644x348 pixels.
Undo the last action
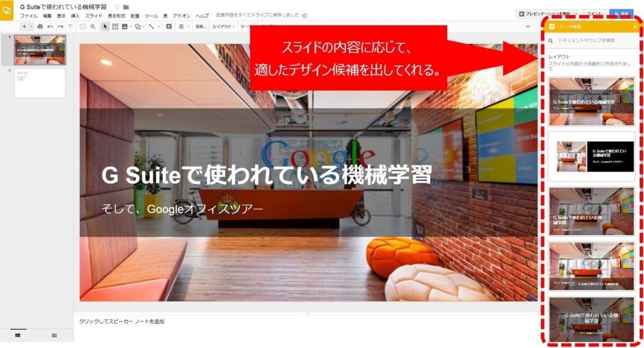(50, 26)
